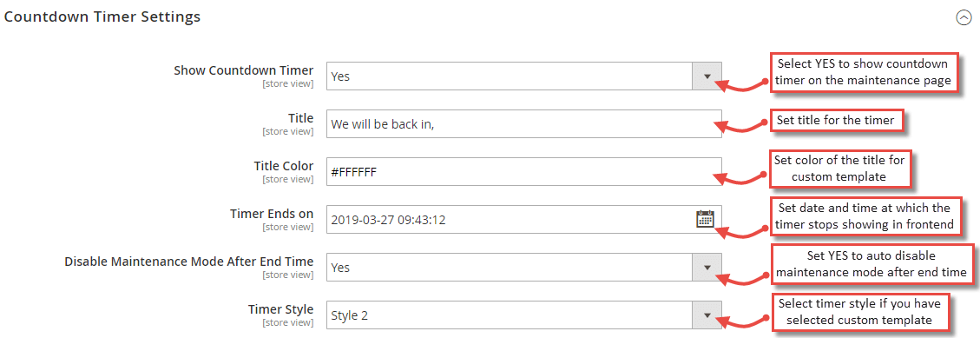Screen dimensions: 980x338
Task: Click the Title Color label
Action: [284, 166]
